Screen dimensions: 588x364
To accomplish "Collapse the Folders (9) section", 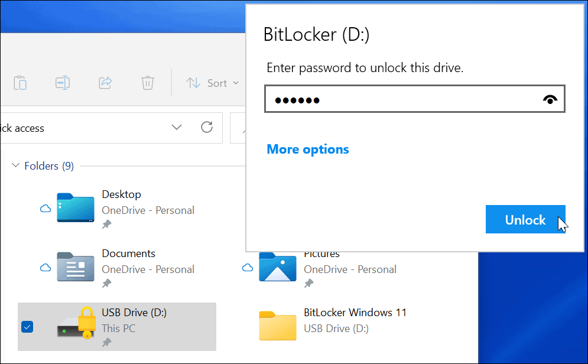I will click(x=15, y=165).
